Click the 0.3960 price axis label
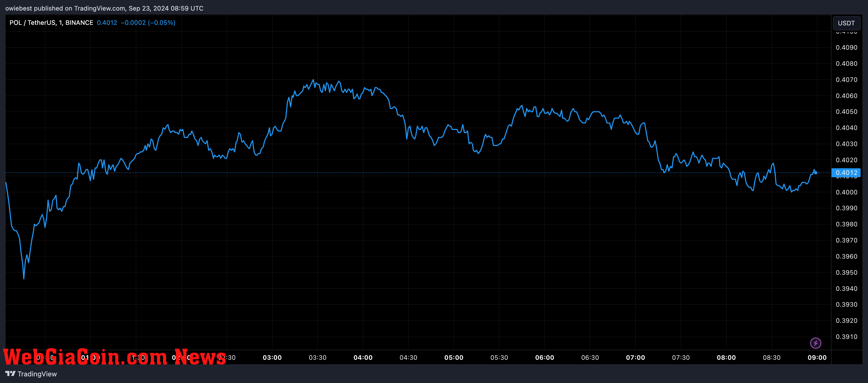 click(846, 256)
